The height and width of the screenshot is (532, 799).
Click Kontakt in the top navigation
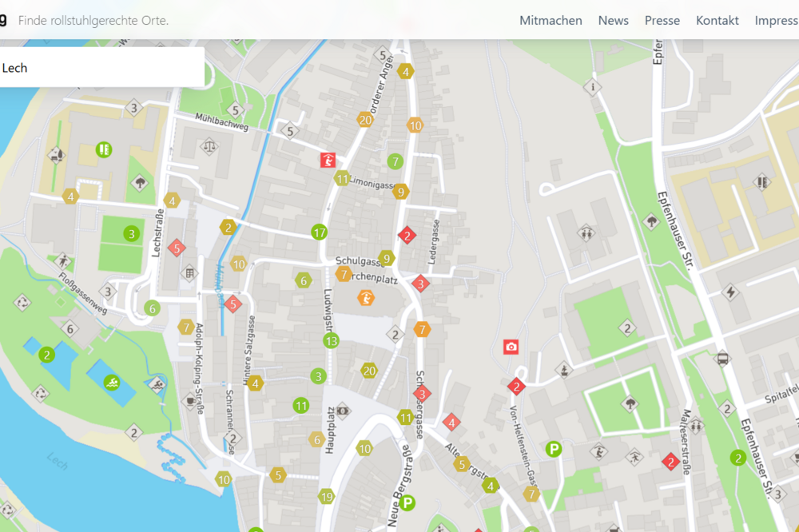click(x=717, y=20)
